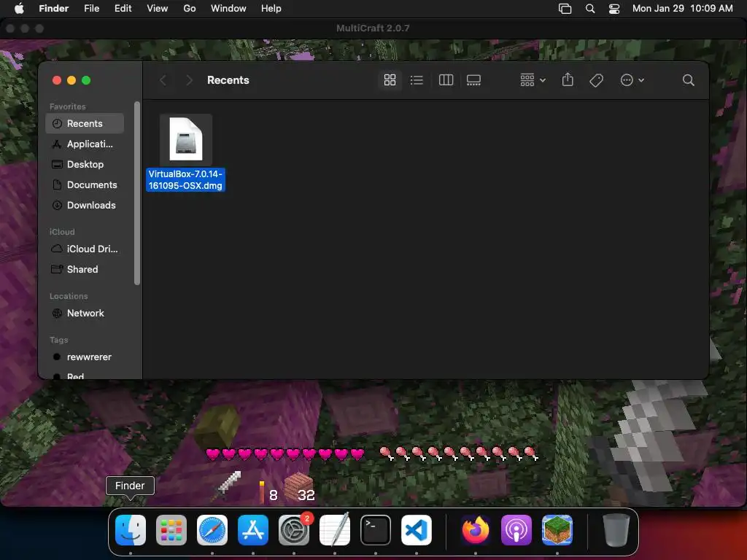Screen dimensions: 747x560
Task: Open MultiCraft from the Dock
Action: tap(557, 530)
